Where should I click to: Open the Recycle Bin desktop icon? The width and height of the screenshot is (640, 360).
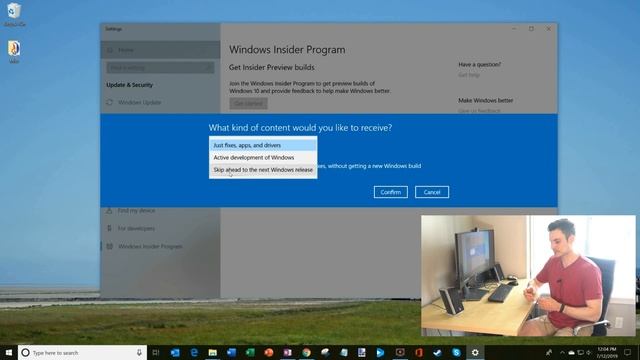pyautogui.click(x=14, y=14)
